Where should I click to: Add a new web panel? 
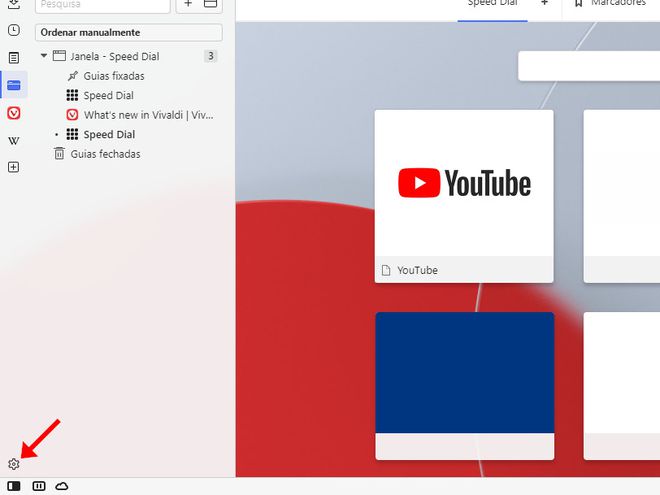[14, 167]
